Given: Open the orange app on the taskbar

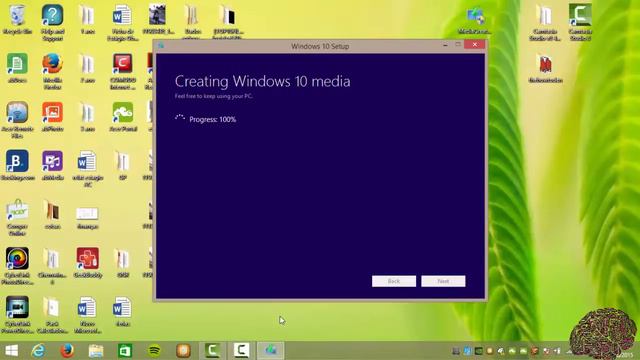Looking at the screenshot, I should click(183, 351).
